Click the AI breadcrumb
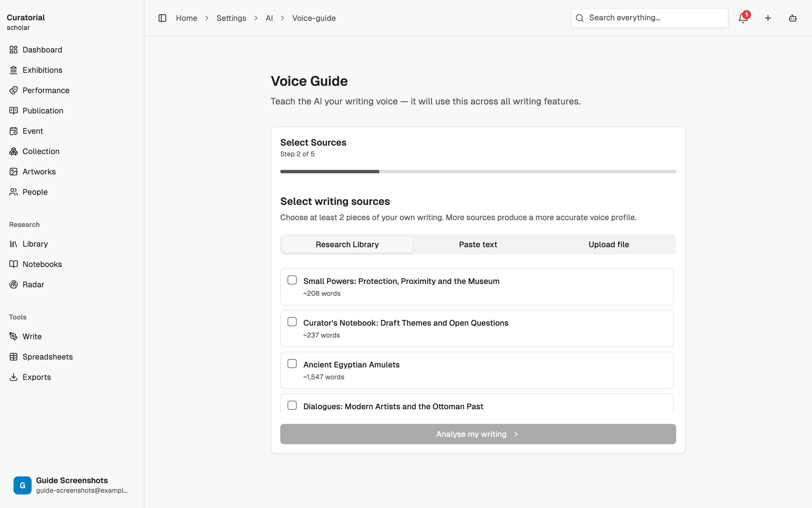This screenshot has width=812, height=508. (x=269, y=18)
